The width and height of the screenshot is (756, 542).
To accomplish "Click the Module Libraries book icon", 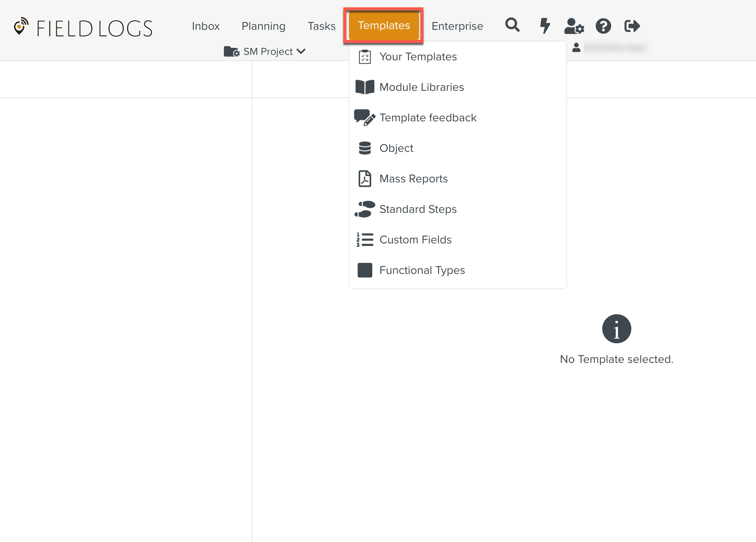I will tap(365, 87).
